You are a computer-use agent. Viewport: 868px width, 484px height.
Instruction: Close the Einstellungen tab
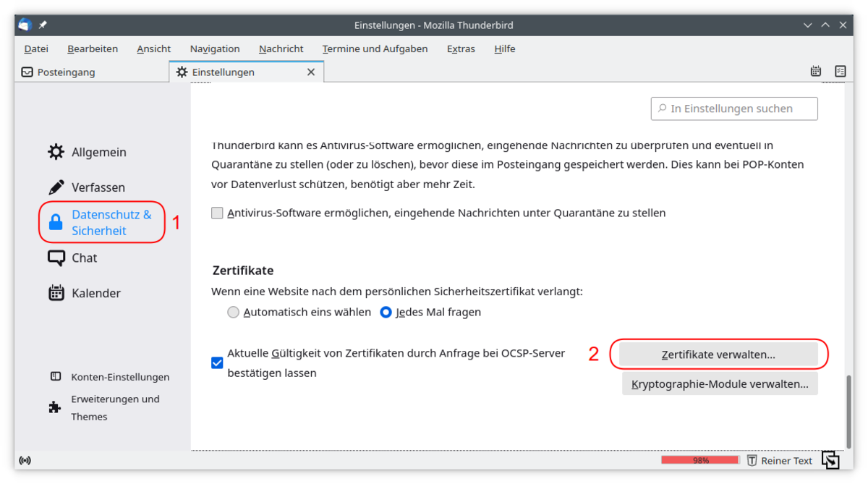tap(311, 72)
